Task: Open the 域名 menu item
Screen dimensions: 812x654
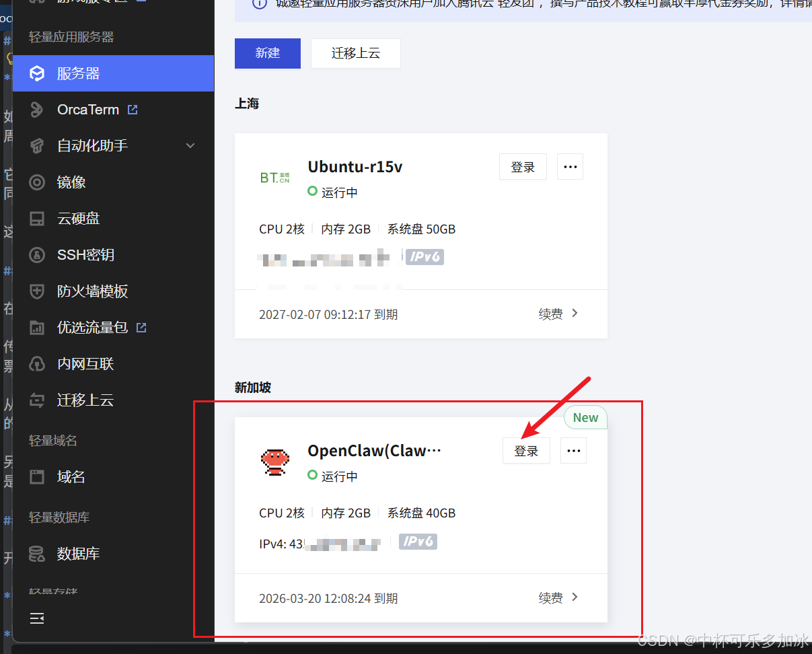Action: [113, 477]
